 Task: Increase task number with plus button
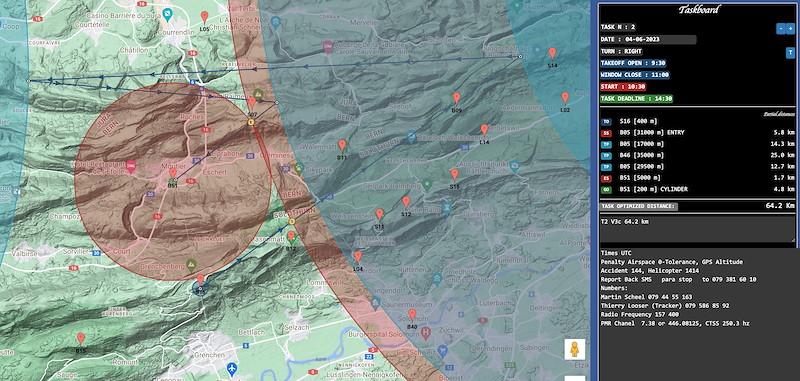790,29
